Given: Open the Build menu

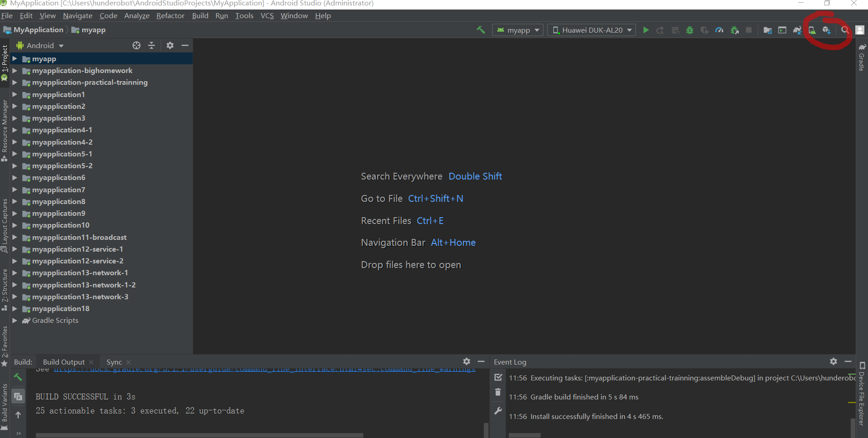Looking at the screenshot, I should [200, 15].
